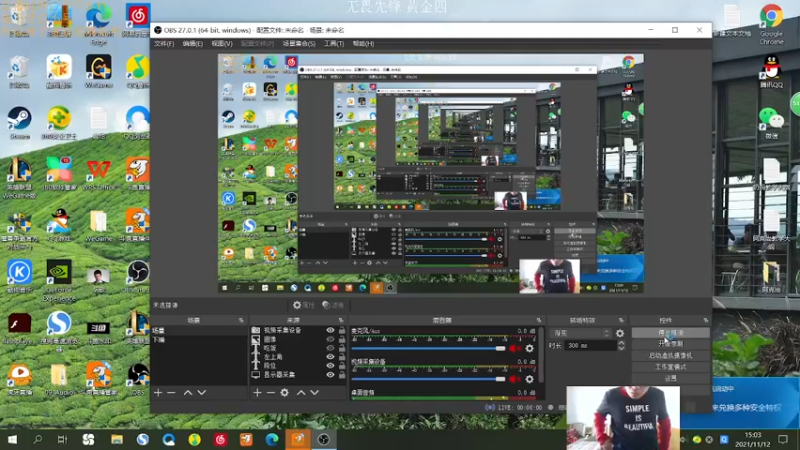This screenshot has width=800, height=450.
Task: Mute the 视频采集设备 mixer channel
Action: [514, 379]
